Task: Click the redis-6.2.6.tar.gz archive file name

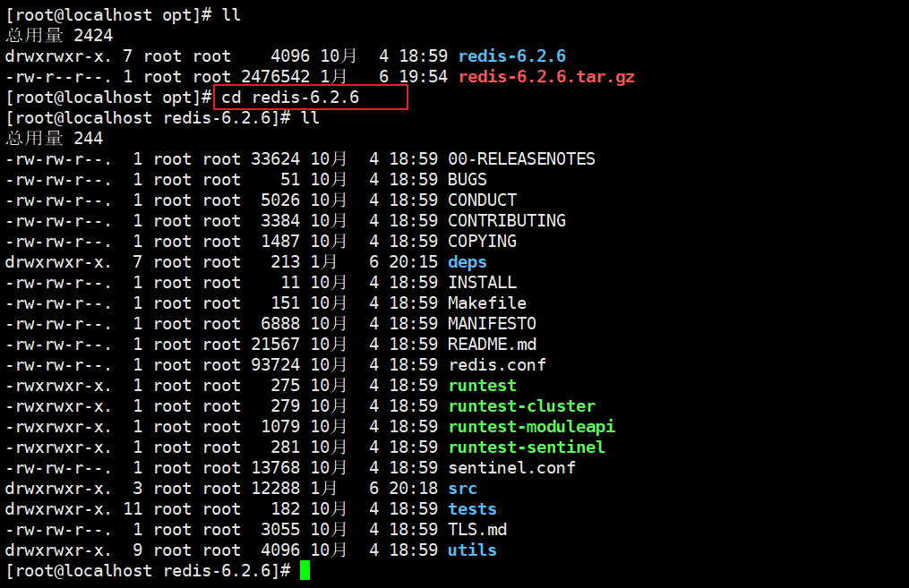Action: [546, 77]
